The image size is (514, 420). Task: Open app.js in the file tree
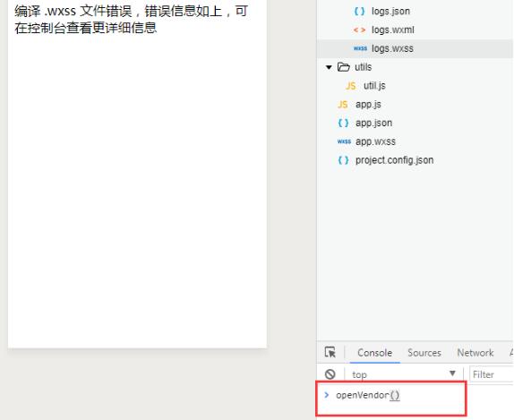click(x=368, y=105)
